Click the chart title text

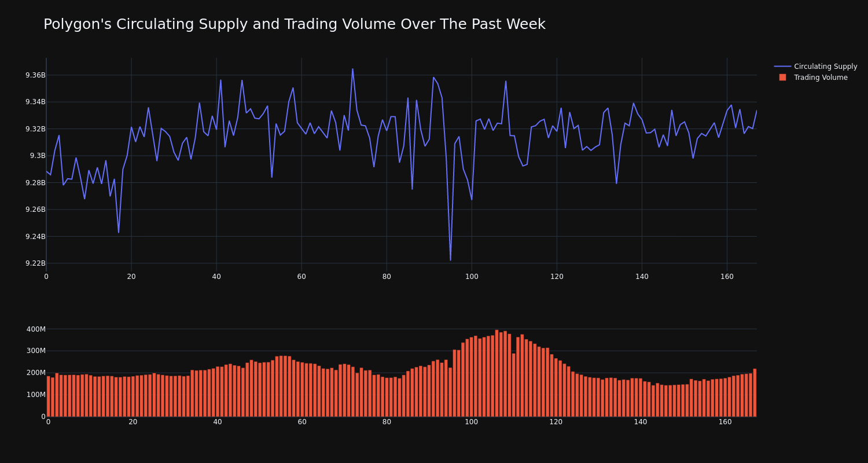(295, 24)
